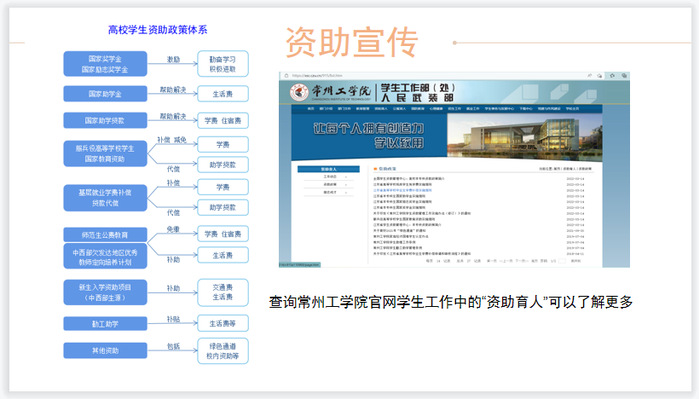The height and width of the screenshot is (399, 699).
Task: Expand the third sidebar row under 资助育人
Action: click(329, 192)
